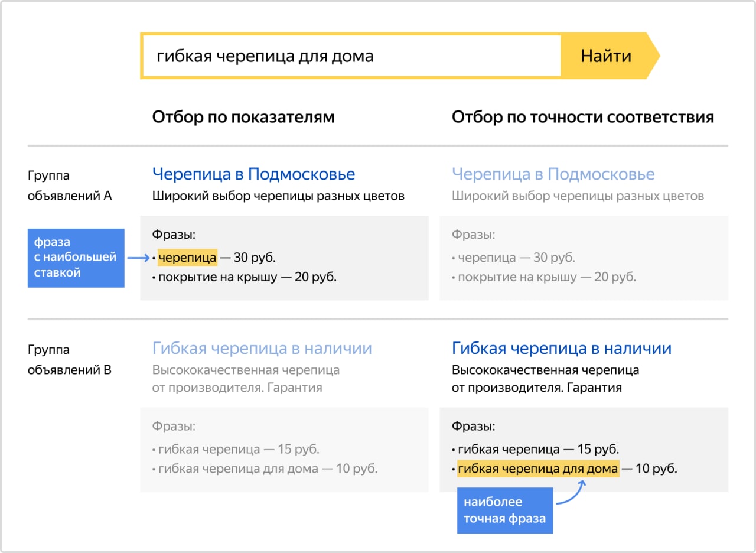Click the search field containing "гибкая черепица для дома"

point(350,57)
